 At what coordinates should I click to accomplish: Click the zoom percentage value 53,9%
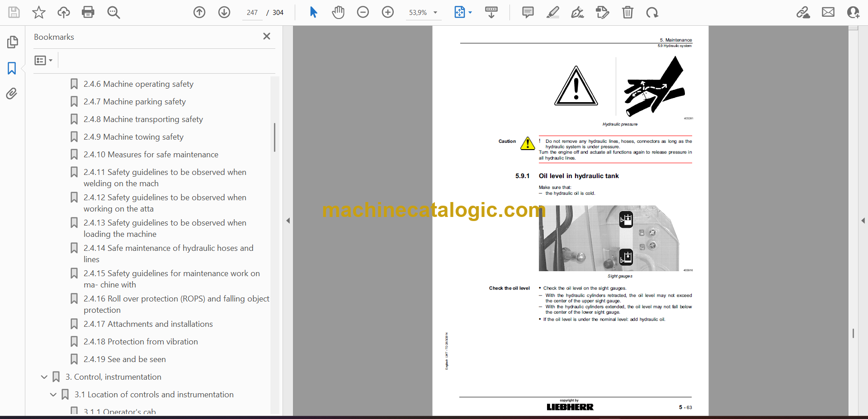(x=418, y=13)
